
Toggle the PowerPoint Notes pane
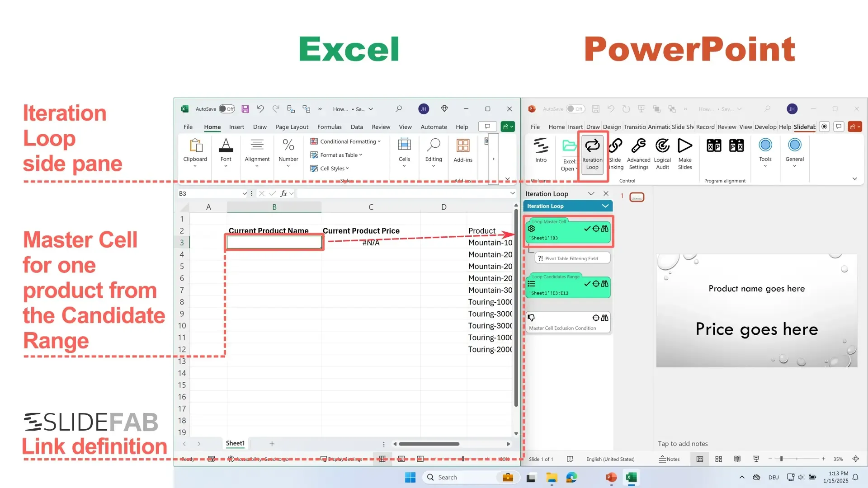tap(669, 459)
